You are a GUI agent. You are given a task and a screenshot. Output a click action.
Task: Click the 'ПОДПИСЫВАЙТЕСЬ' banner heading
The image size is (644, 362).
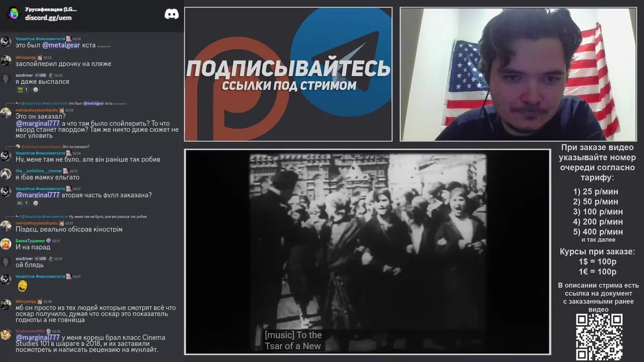click(288, 69)
